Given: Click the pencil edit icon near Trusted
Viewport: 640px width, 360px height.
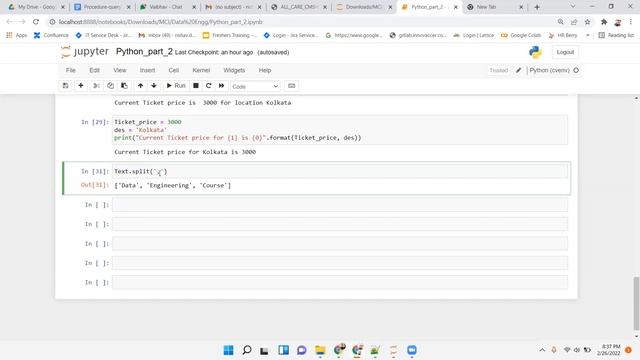Looking at the screenshot, I should point(518,70).
